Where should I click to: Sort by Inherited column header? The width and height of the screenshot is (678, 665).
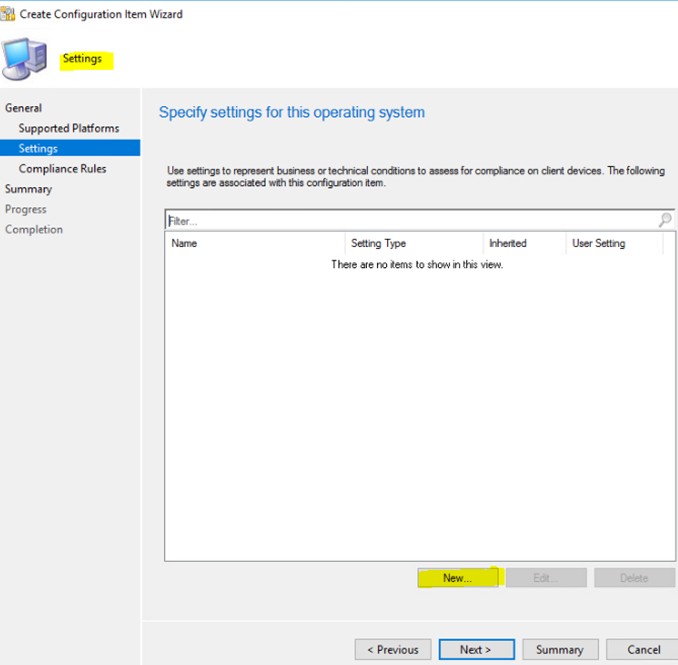524,243
